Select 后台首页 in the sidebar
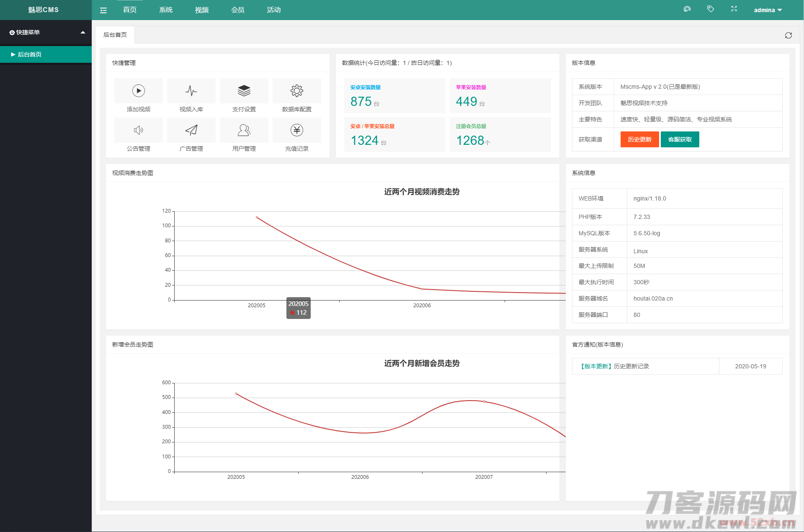The width and height of the screenshot is (804, 532). (29, 54)
